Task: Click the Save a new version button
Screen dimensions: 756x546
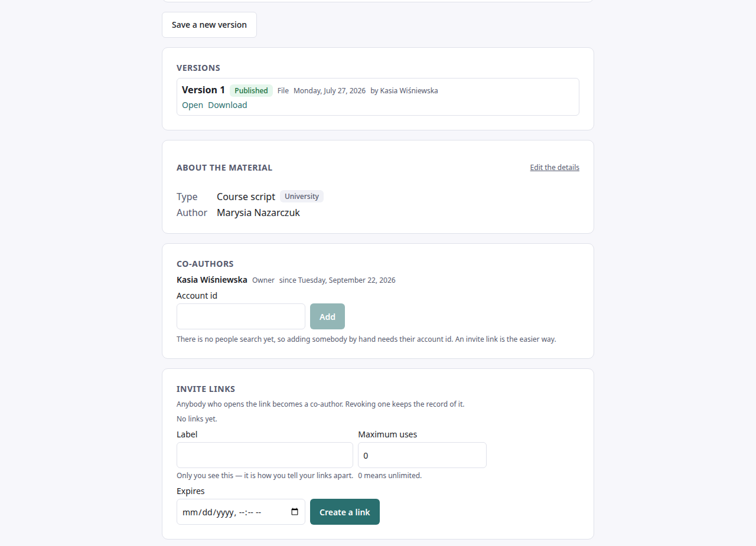Action: [x=209, y=25]
